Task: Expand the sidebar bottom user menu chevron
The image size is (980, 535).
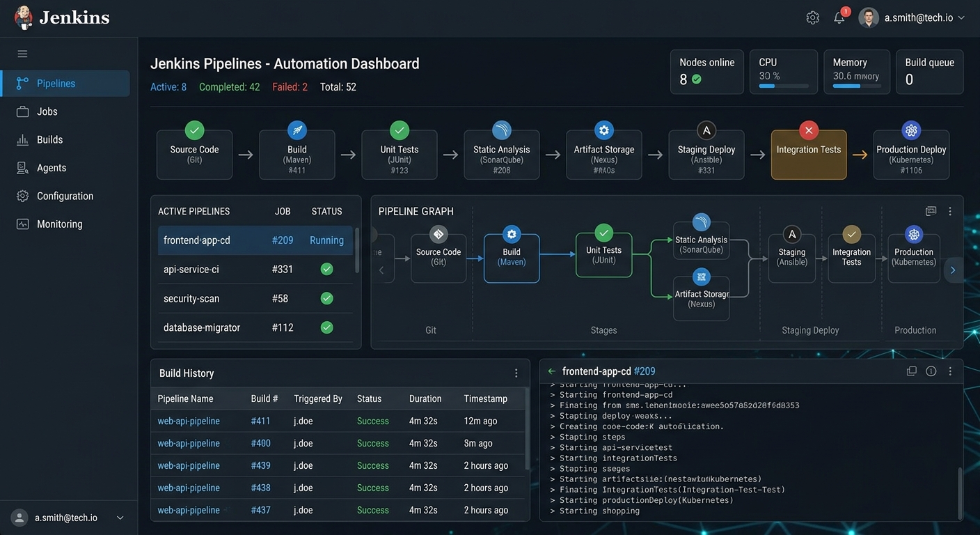Action: (x=120, y=518)
